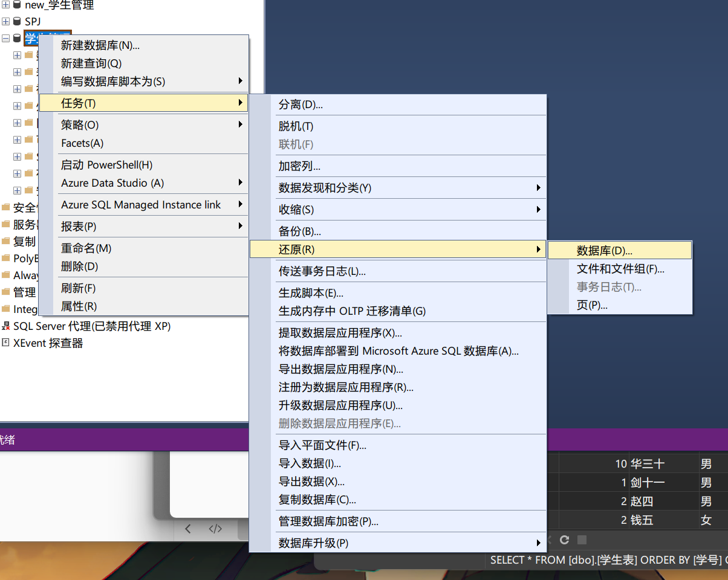Click the XEvent 探查器 icon
728x580 pixels.
[x=5, y=343]
